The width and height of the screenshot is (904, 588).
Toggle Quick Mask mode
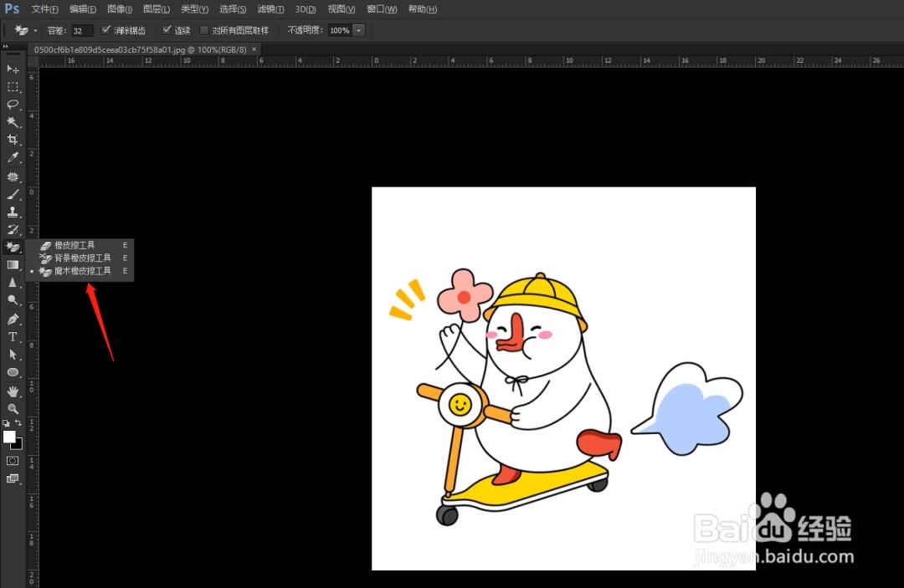click(13, 461)
